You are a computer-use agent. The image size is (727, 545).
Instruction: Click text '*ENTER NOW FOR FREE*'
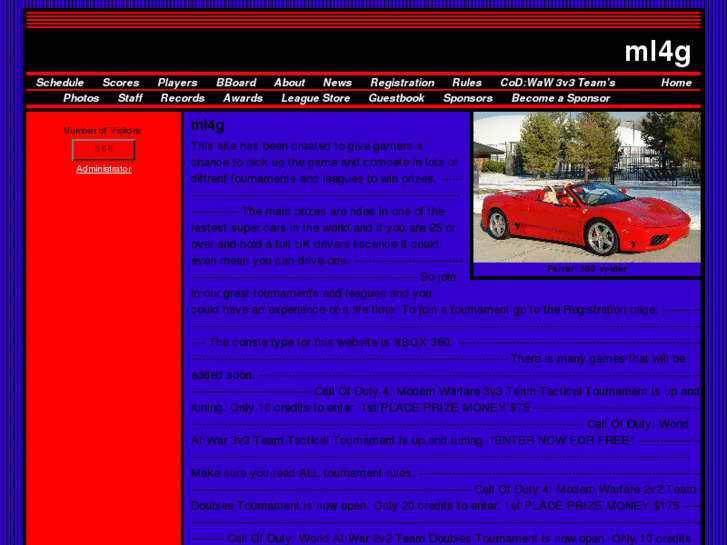pyautogui.click(x=562, y=440)
